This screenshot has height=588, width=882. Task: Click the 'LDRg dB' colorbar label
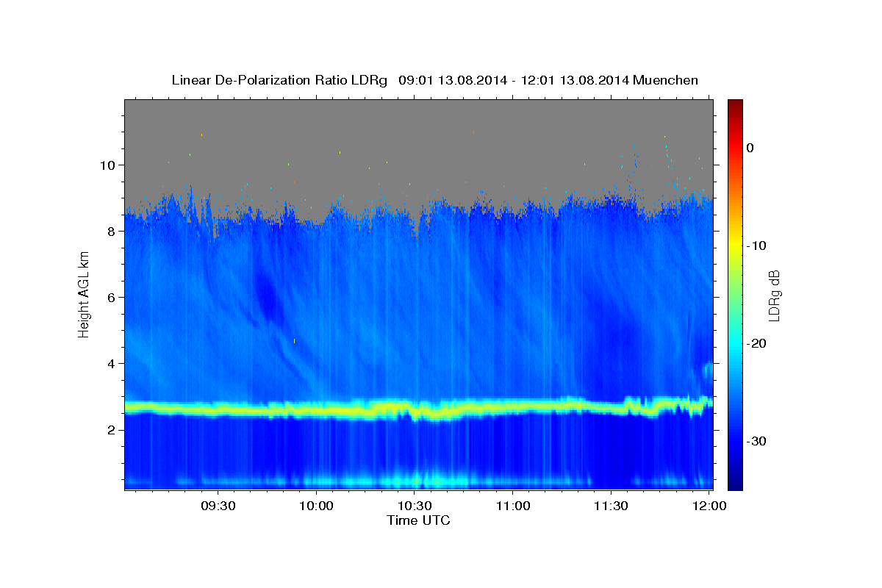(773, 295)
